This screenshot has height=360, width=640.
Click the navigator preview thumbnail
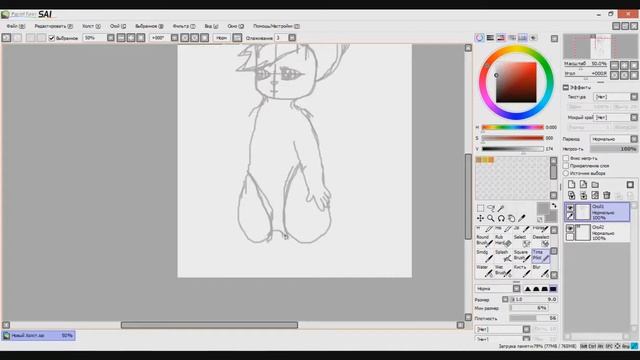click(x=600, y=47)
